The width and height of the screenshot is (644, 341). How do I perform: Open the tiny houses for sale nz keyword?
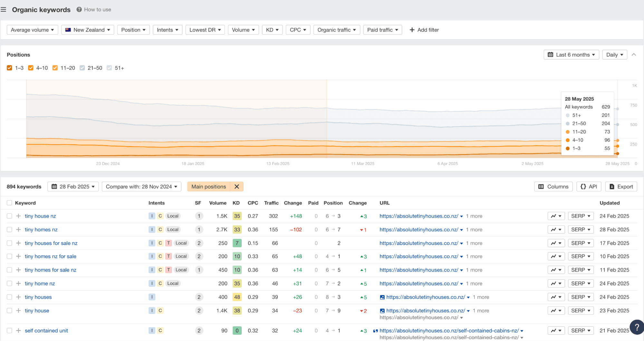pos(51,243)
